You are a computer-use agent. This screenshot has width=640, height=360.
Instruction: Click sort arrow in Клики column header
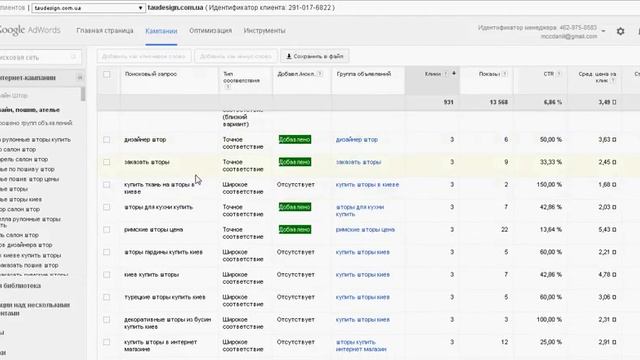(x=453, y=73)
